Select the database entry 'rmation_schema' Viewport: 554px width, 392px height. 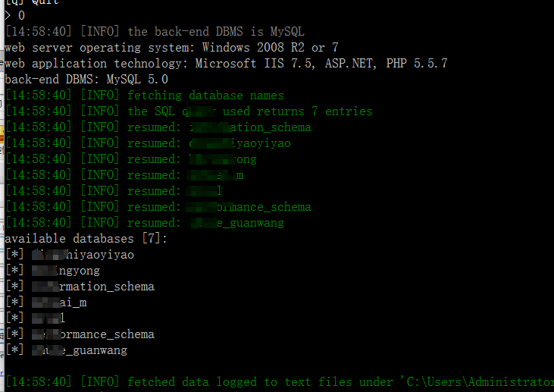pyautogui.click(x=80, y=287)
